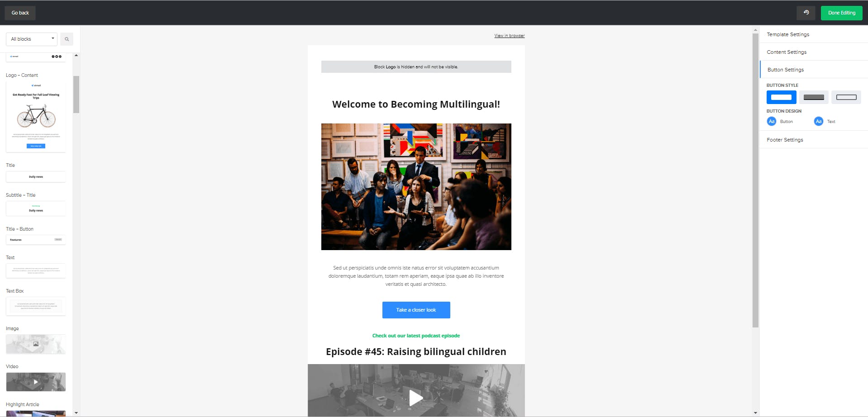
Task: Collapse Button Settings section
Action: click(x=814, y=70)
